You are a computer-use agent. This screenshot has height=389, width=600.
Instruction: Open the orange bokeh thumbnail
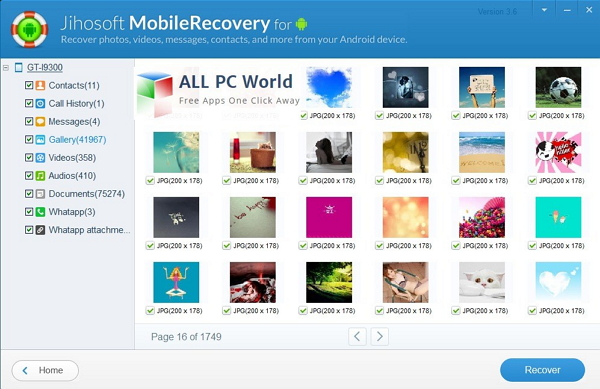click(x=406, y=217)
